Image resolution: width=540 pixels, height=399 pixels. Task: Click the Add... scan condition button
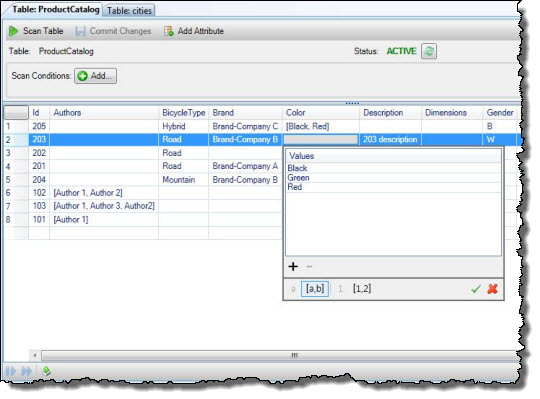click(96, 76)
